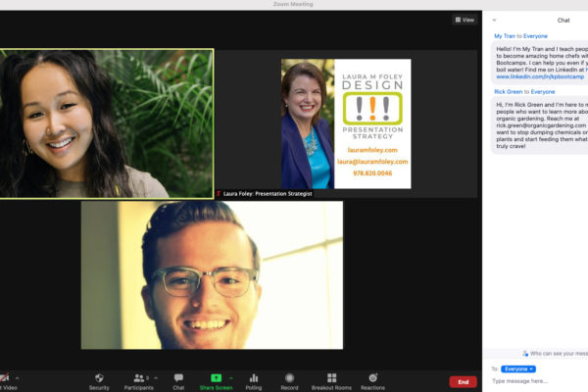Expand the Participants options caret
The width and height of the screenshot is (588, 392).
pyautogui.click(x=156, y=378)
